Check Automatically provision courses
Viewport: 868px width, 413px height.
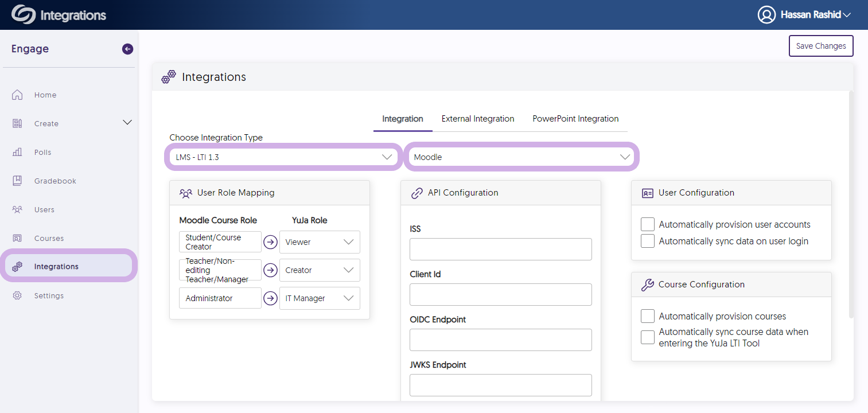(648, 316)
